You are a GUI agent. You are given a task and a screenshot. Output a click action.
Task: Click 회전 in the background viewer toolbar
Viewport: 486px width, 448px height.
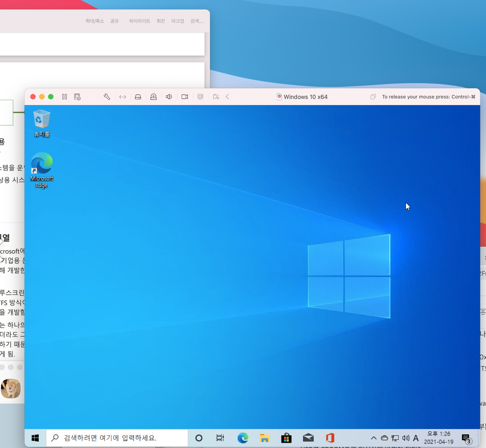161,21
